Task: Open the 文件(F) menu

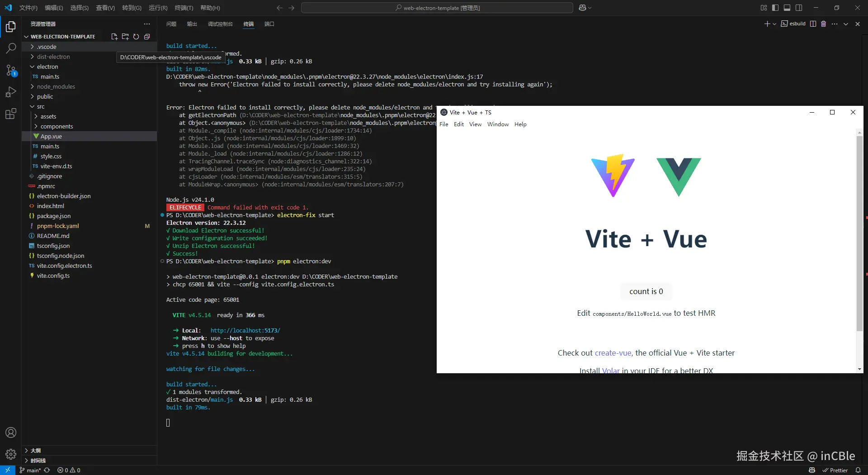Action: point(28,8)
